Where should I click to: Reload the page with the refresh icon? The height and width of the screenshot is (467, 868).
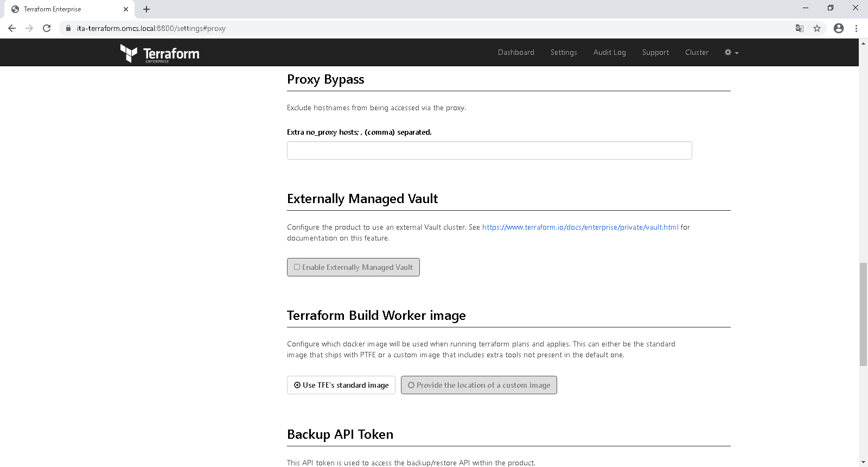47,28
